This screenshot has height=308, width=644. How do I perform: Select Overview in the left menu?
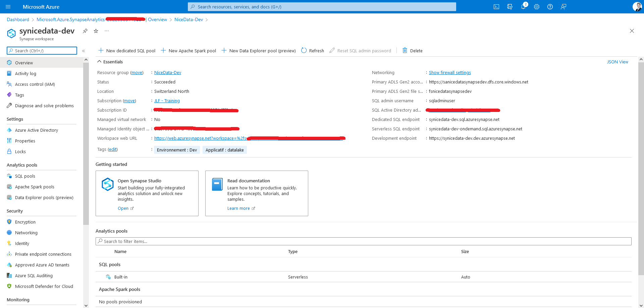[x=42, y=63]
